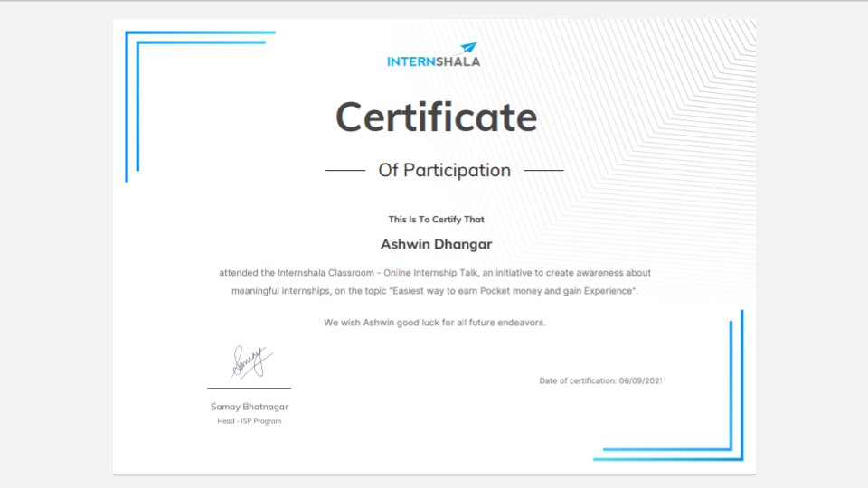The image size is (868, 488).
Task: Click line starting 'meaningful internships, on the topic'
Action: (435, 291)
